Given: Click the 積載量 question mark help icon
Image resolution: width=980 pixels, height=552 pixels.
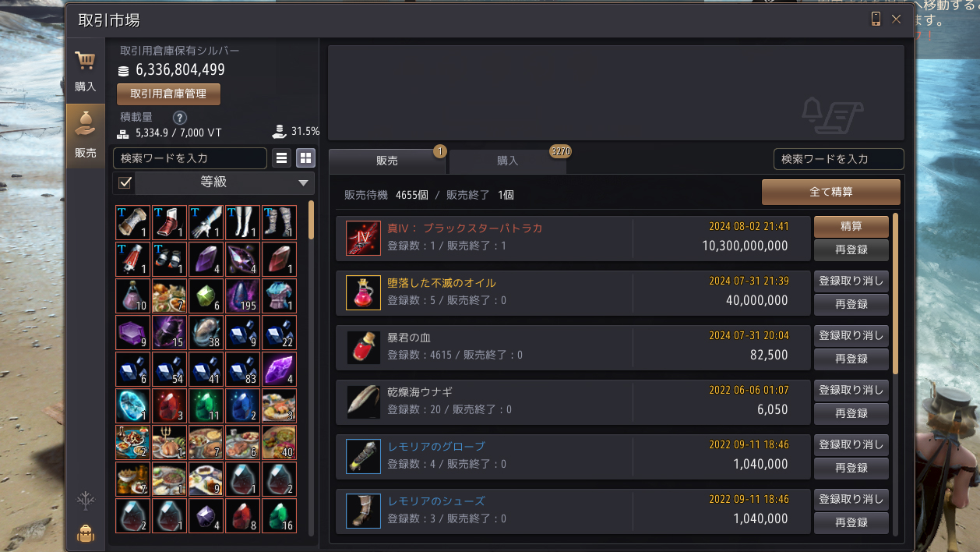Looking at the screenshot, I should point(179,118).
